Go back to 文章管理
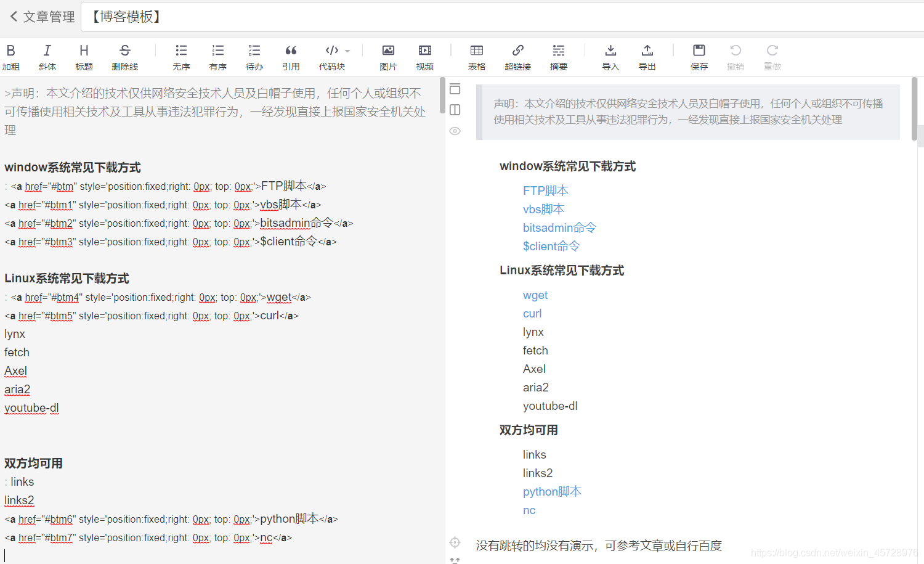This screenshot has width=924, height=564. pos(42,17)
